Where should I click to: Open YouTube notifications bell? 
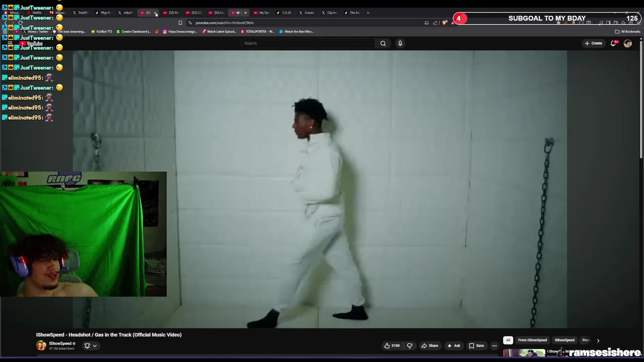(613, 43)
